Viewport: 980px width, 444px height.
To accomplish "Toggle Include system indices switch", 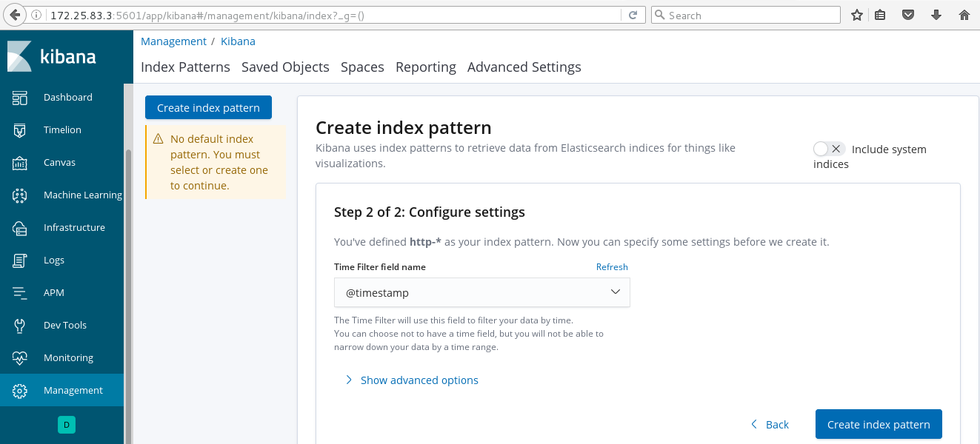I will click(828, 149).
